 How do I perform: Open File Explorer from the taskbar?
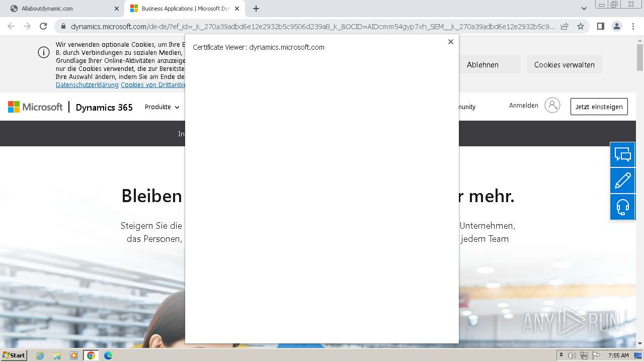(57, 355)
